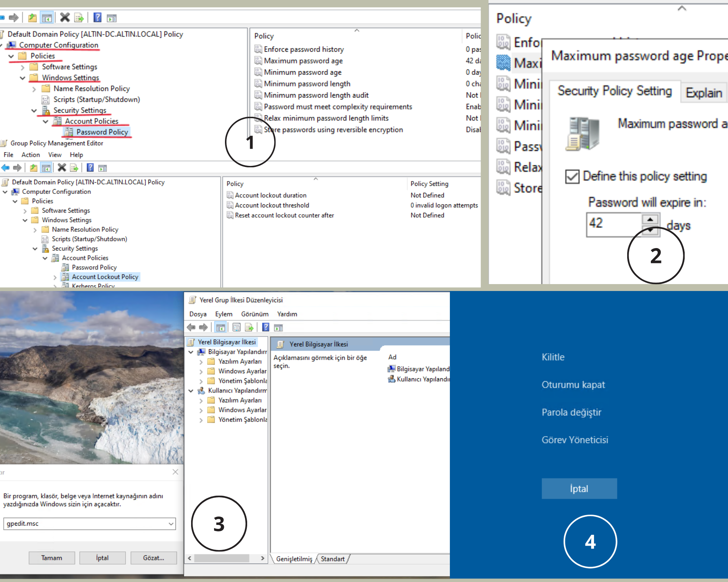
Task: Select Account lockout threshold policy row
Action: (272, 205)
